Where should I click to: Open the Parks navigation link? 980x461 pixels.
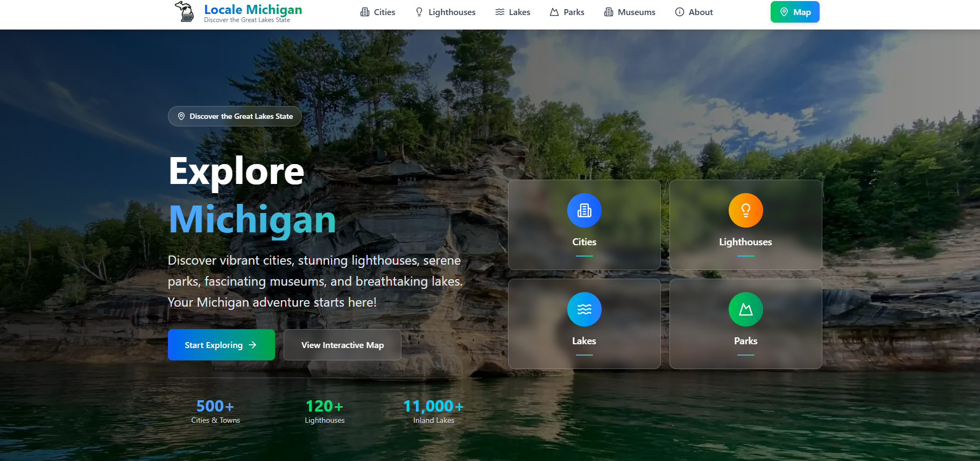567,12
